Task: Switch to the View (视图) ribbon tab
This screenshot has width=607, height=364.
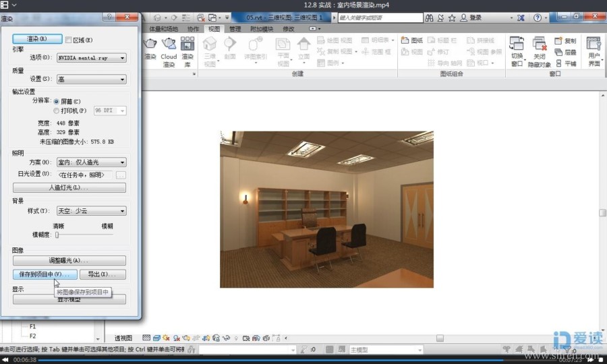Action: pos(214,29)
